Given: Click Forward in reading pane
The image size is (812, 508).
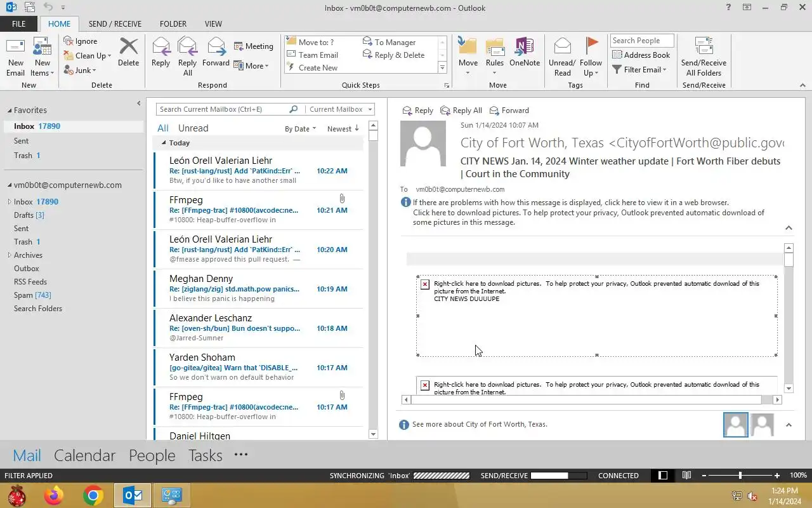Looking at the screenshot, I should tap(509, 110).
